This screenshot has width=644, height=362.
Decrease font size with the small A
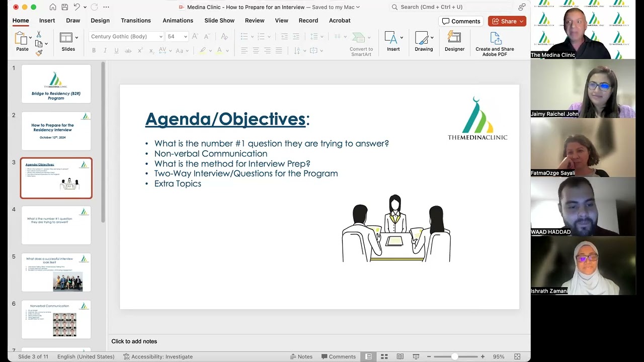207,37
